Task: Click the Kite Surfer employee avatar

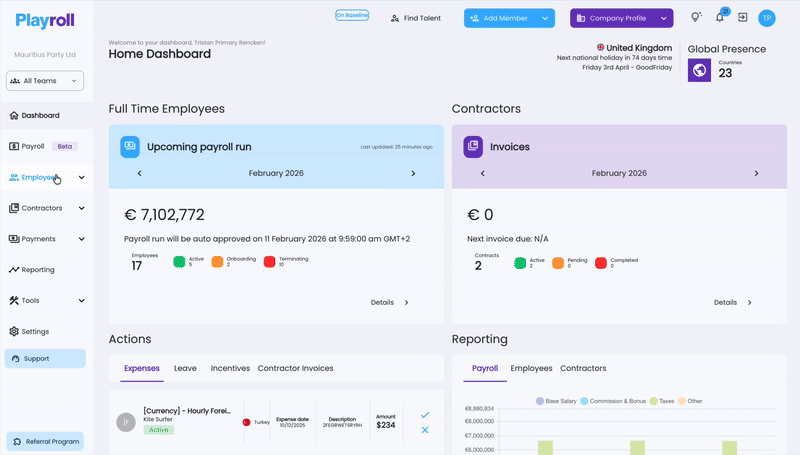Action: click(126, 422)
